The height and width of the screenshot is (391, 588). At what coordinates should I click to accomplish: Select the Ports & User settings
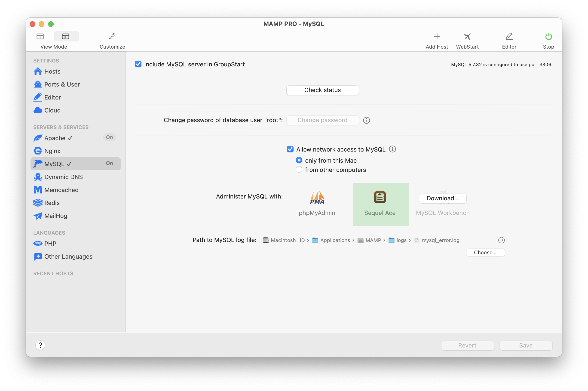click(x=62, y=84)
